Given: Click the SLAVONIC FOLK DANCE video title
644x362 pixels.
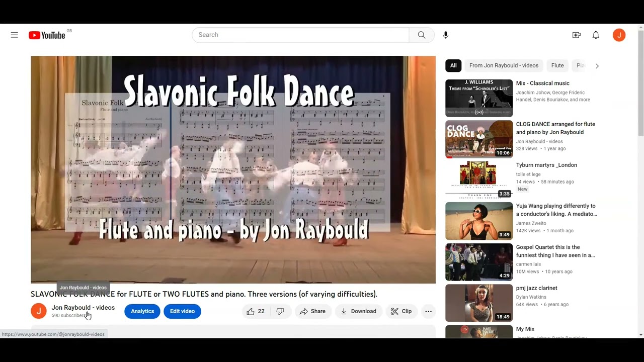Looking at the screenshot, I should [204, 294].
